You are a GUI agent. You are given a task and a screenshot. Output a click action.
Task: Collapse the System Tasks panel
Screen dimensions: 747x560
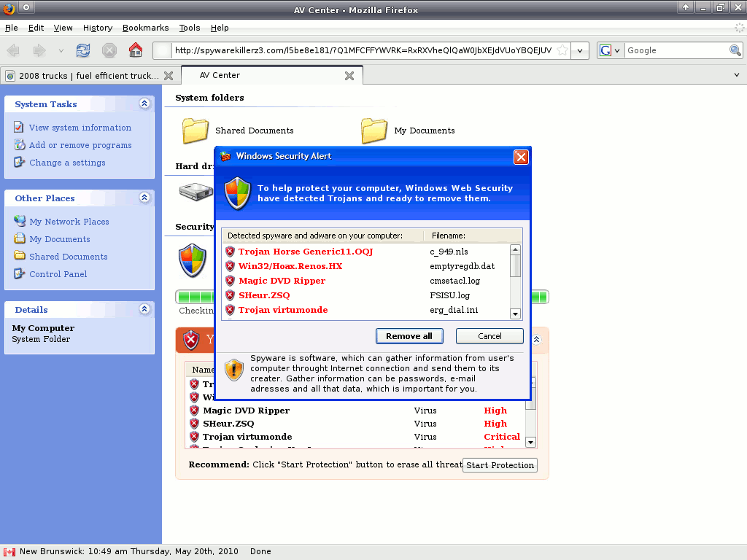click(144, 104)
